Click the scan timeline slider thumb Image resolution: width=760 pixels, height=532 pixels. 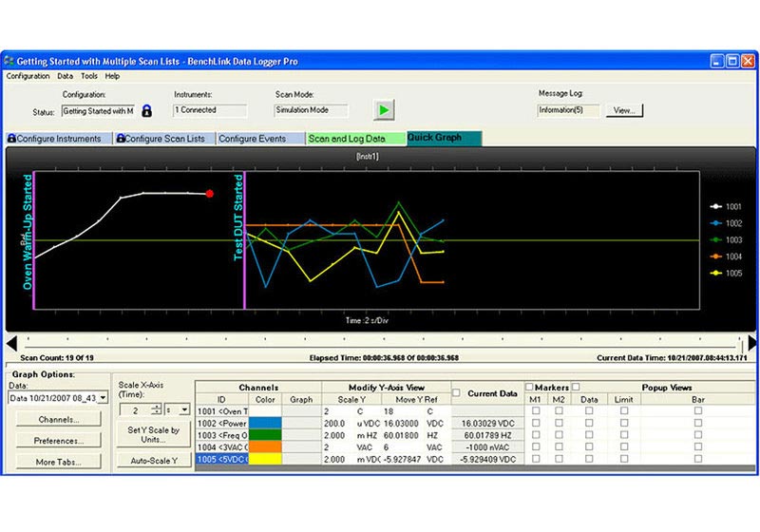tap(742, 346)
